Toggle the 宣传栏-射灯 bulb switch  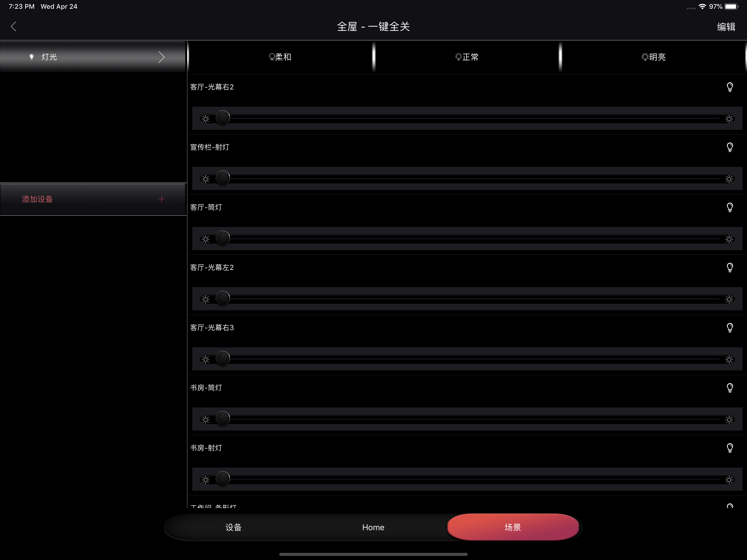point(730,147)
